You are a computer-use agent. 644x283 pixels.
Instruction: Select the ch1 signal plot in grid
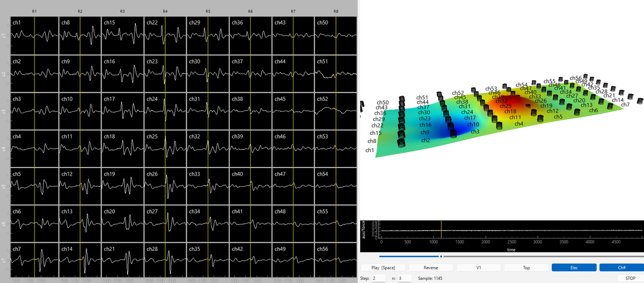pos(34,35)
